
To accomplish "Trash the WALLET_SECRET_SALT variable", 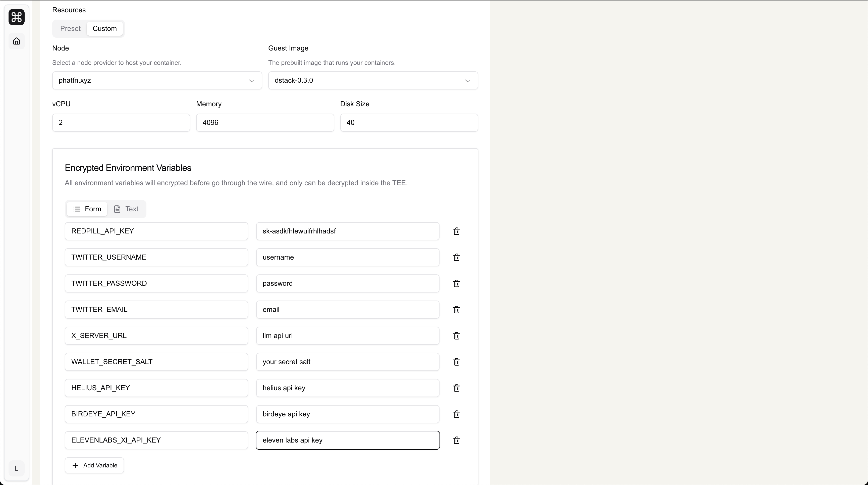I will tap(456, 362).
